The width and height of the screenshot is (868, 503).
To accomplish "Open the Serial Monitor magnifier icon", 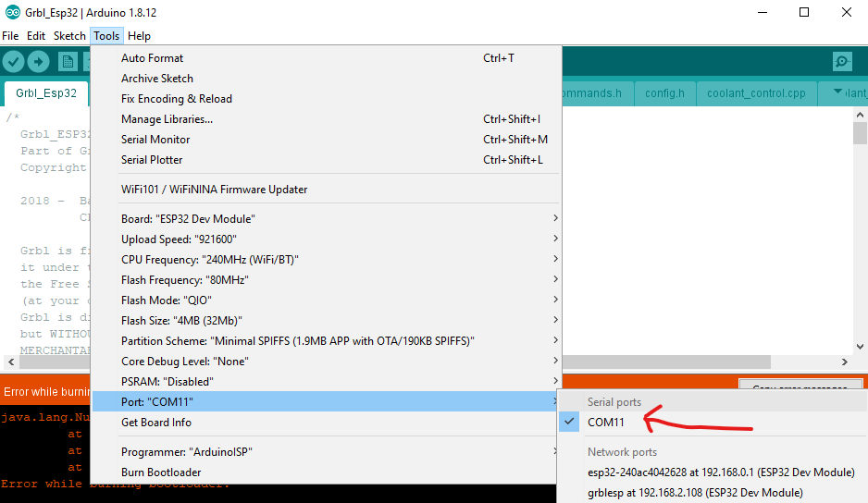I will pos(842,61).
